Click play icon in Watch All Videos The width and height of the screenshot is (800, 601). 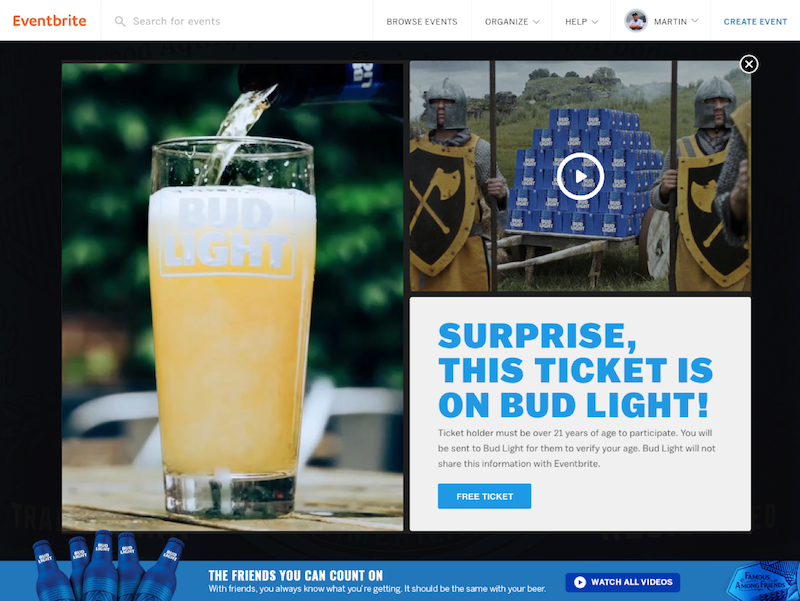click(580, 582)
